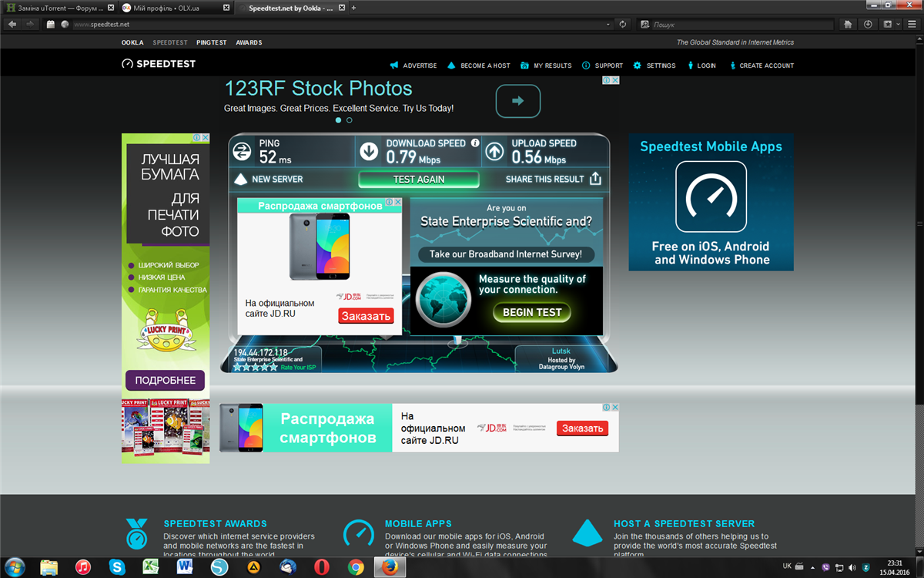Open Excel from the taskbar
924x578 pixels.
152,567
